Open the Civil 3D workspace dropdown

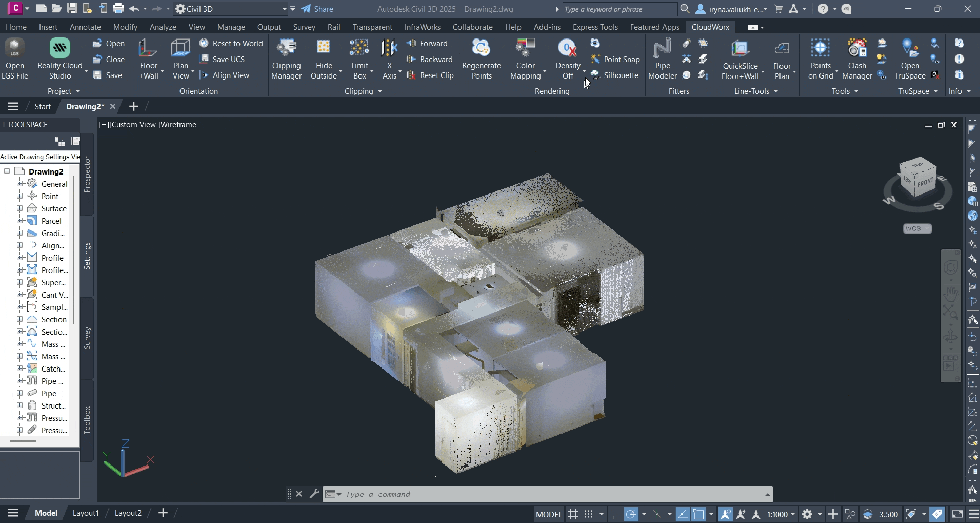pyautogui.click(x=284, y=9)
